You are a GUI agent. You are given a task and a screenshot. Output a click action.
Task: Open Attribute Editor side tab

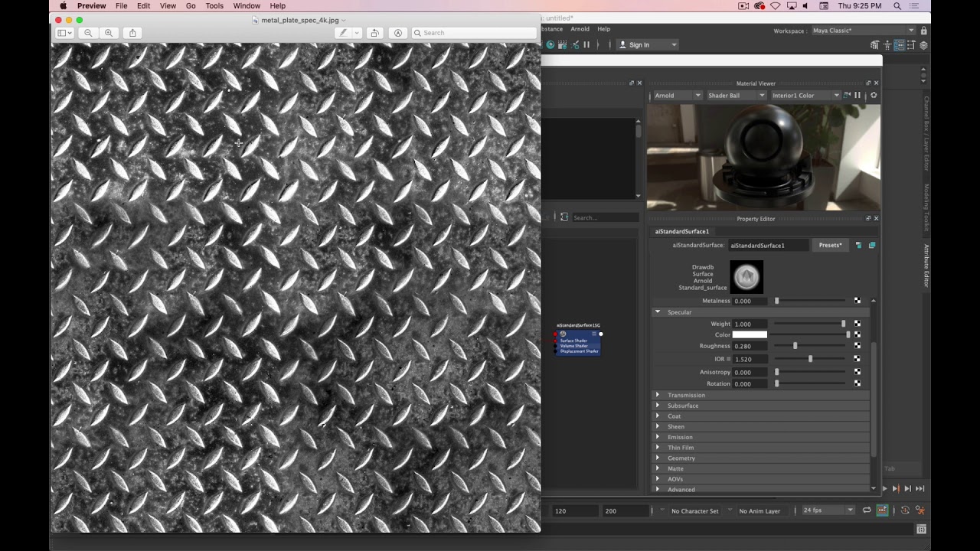[926, 266]
